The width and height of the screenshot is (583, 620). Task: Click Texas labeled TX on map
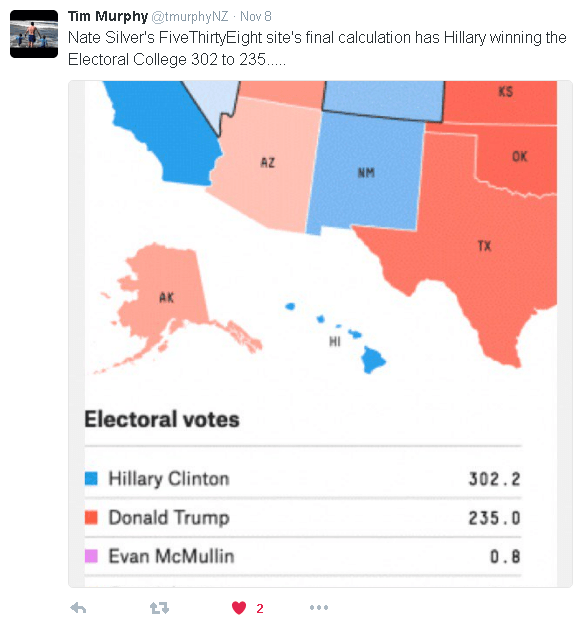[x=484, y=246]
